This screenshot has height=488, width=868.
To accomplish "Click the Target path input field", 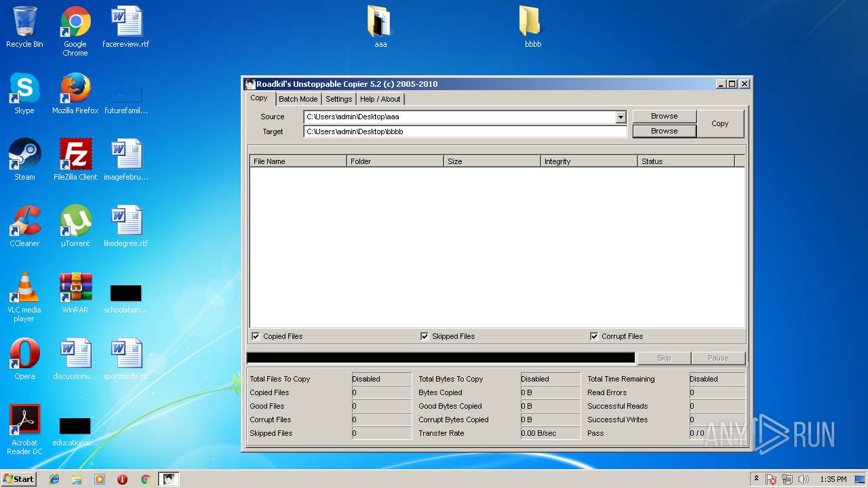I will (x=465, y=131).
